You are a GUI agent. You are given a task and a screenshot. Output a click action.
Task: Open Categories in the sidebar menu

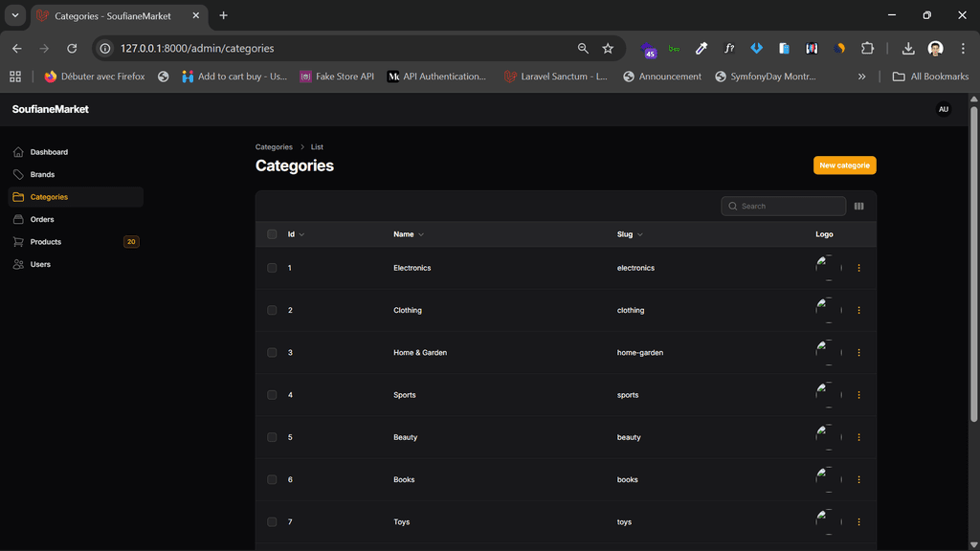coord(49,197)
